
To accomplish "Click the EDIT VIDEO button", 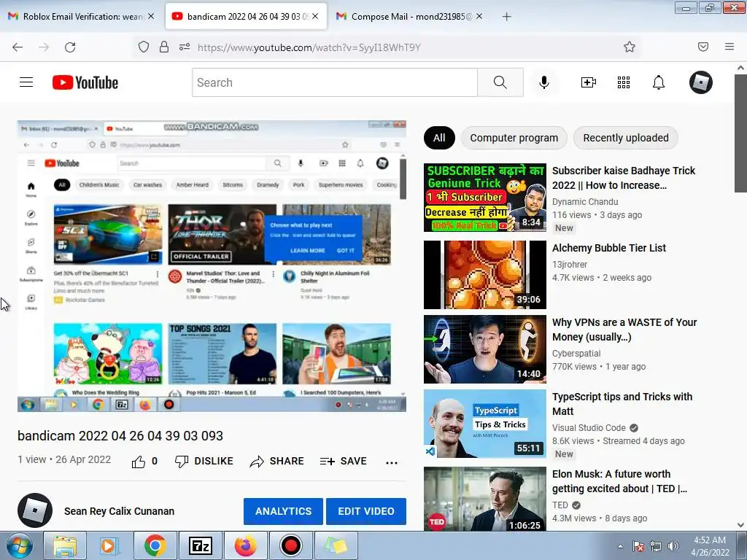I will (366, 511).
